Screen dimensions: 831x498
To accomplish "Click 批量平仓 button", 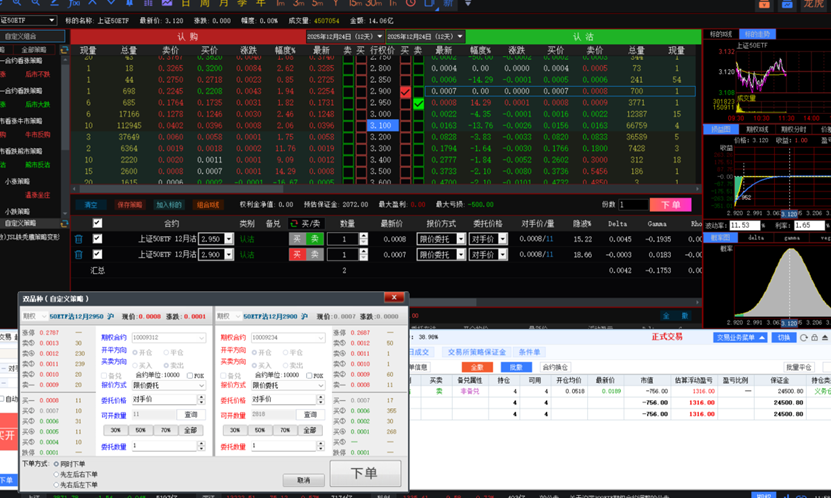I will 799,367.
